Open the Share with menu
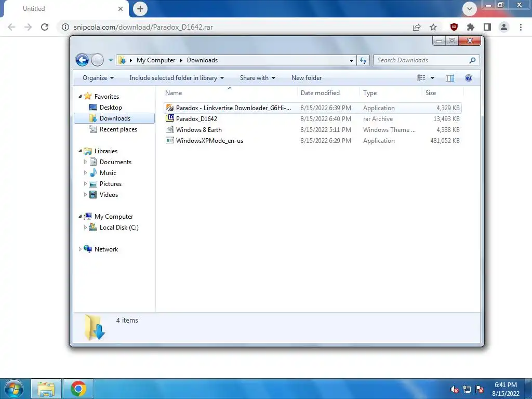 point(258,78)
